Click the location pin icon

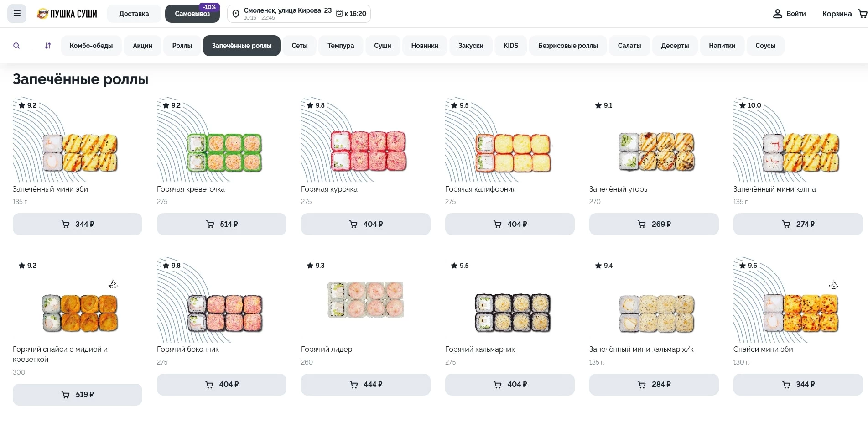coord(236,14)
